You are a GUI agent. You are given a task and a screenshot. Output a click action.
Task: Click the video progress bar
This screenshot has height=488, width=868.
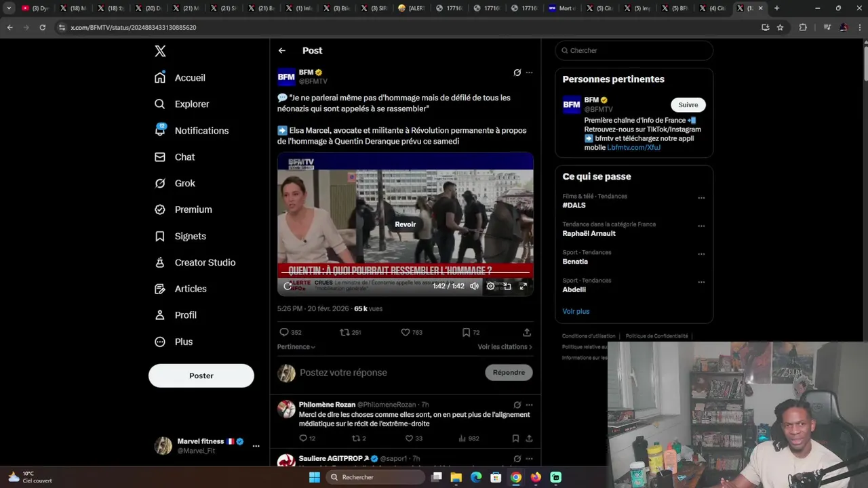pos(406,272)
